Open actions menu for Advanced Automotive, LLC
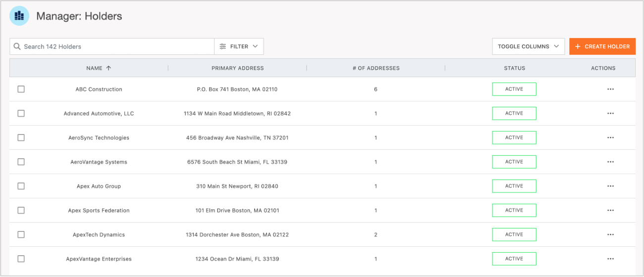Viewport: 644px width, 277px height. tap(610, 113)
